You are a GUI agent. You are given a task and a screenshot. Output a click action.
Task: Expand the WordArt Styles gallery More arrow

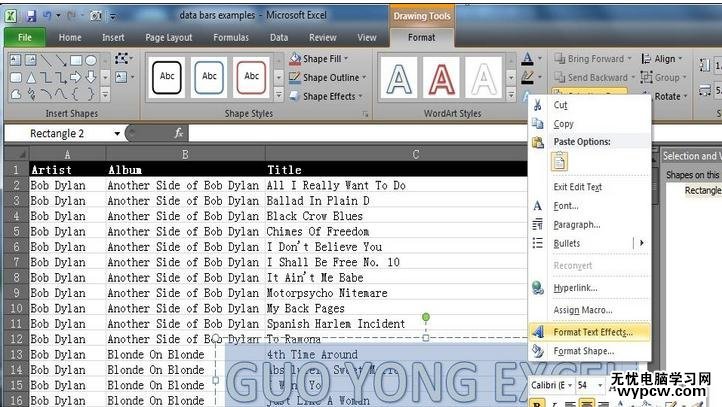pos(511,95)
